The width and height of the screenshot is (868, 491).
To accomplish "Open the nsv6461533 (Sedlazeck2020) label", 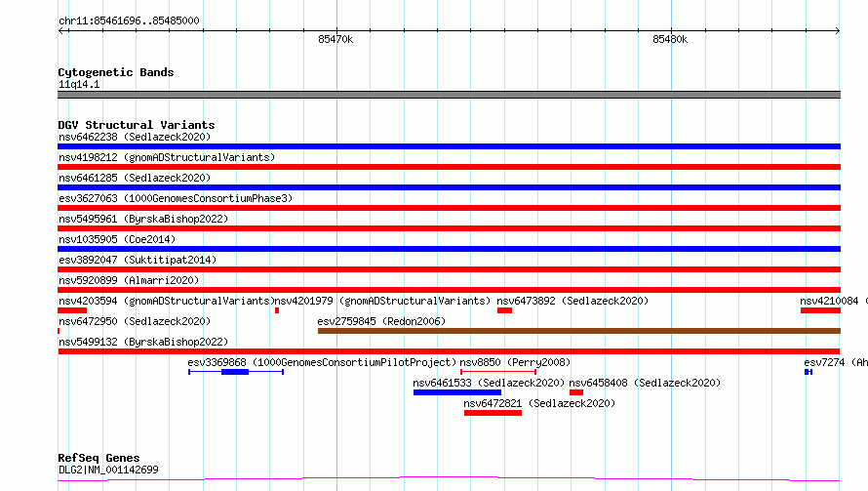I will [489, 383].
